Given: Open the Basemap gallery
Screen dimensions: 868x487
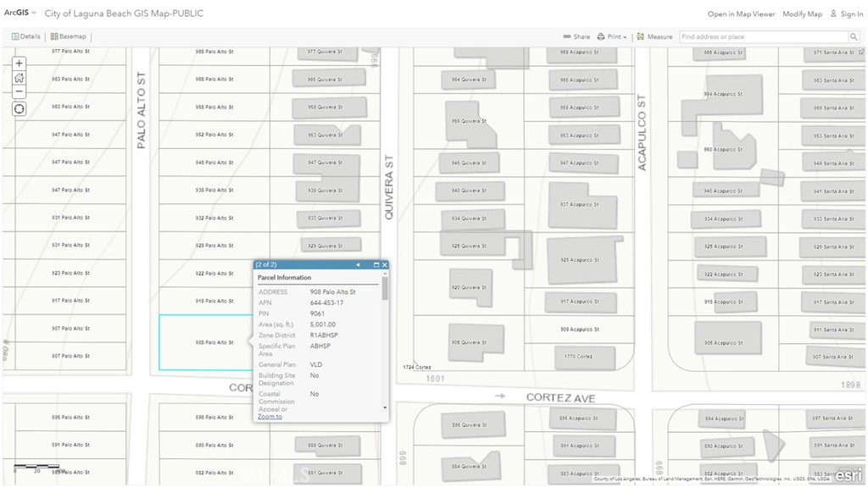Looking at the screenshot, I should coord(68,36).
